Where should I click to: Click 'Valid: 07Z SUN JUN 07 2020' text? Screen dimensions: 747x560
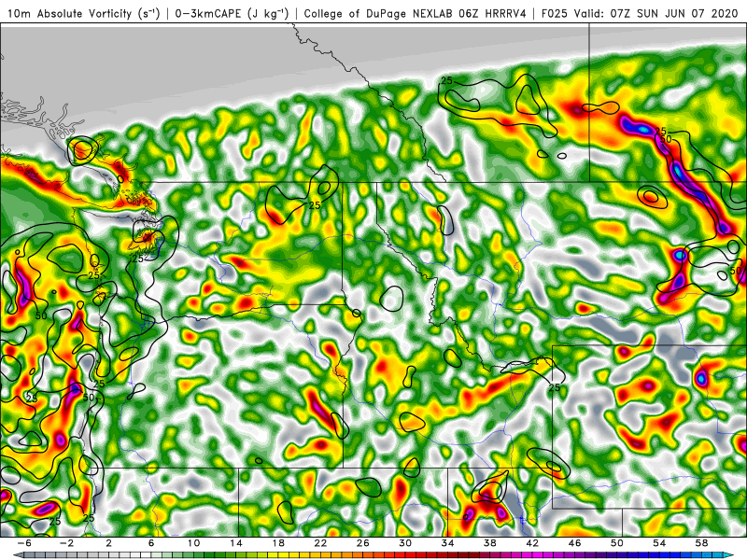click(655, 13)
